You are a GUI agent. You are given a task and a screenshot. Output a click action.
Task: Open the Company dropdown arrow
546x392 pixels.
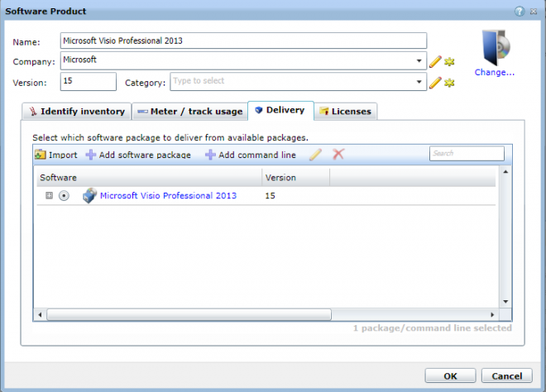click(x=419, y=61)
